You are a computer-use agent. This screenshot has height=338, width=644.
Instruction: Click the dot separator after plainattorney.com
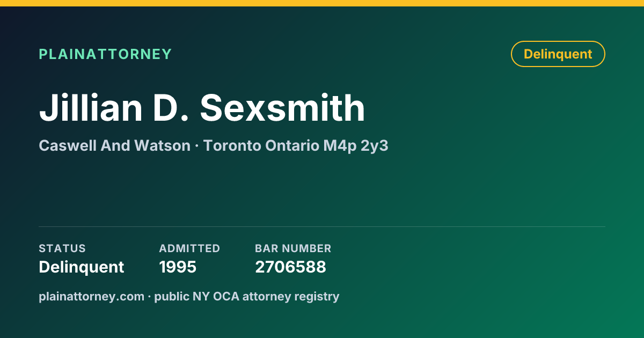click(x=150, y=297)
